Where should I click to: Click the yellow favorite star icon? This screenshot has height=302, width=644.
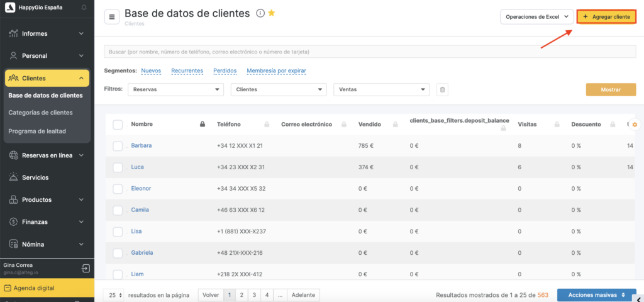(271, 13)
